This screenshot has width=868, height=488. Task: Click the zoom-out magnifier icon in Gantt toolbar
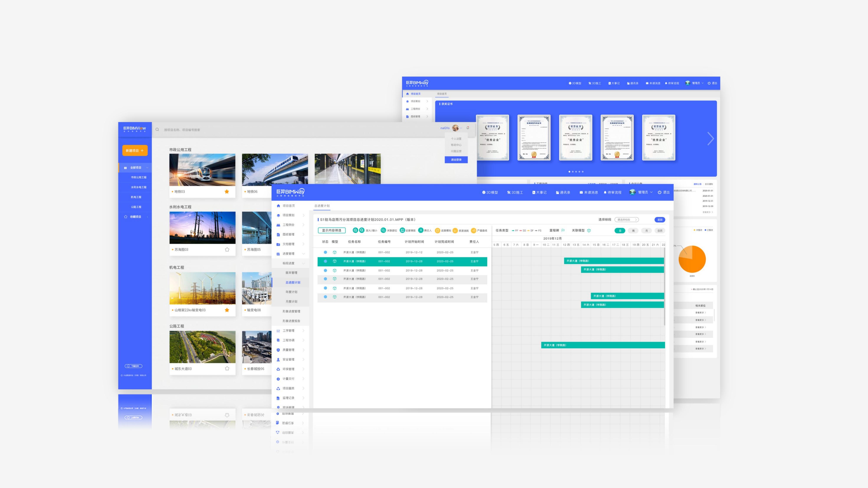click(362, 230)
